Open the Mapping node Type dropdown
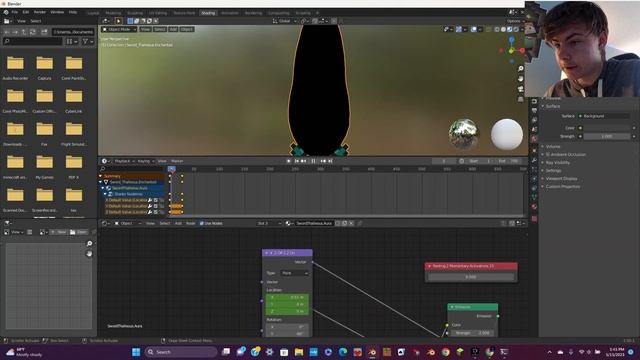This screenshot has width=640, height=360. pos(294,273)
